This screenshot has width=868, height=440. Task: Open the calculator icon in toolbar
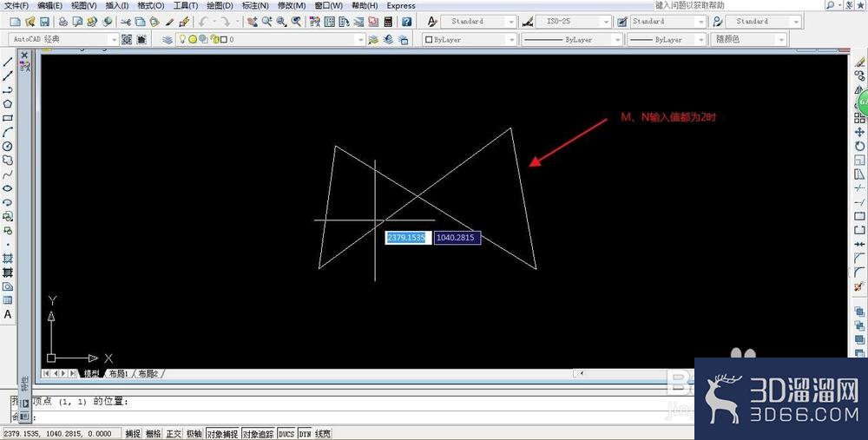[x=388, y=22]
